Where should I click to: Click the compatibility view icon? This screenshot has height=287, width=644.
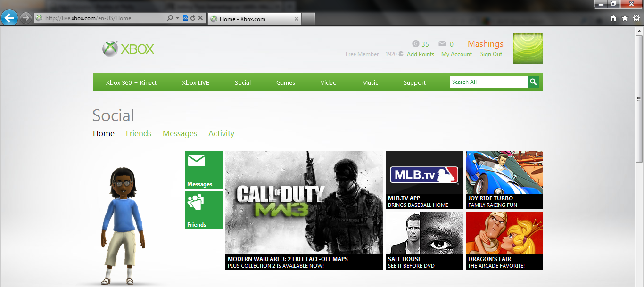click(185, 18)
